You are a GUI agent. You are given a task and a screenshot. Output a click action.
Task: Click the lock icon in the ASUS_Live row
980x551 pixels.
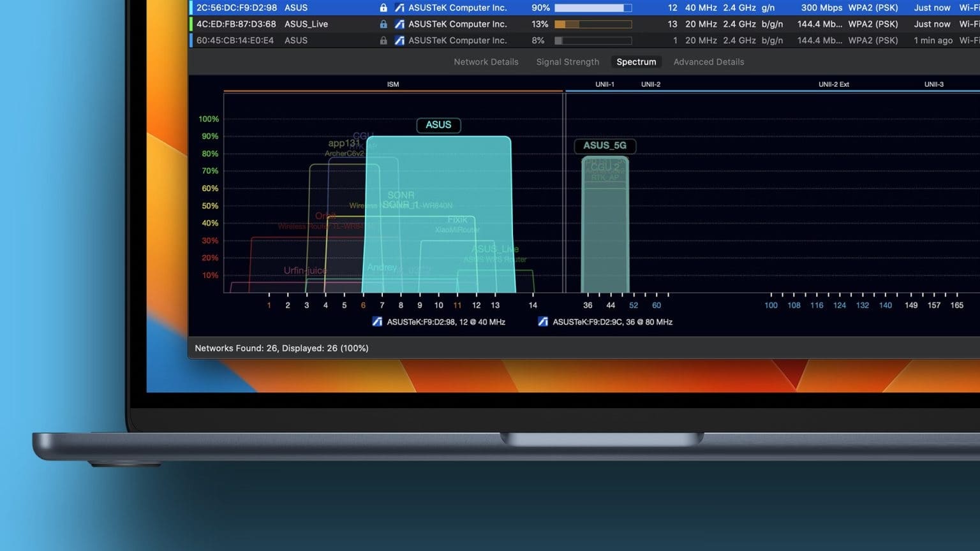(x=383, y=24)
